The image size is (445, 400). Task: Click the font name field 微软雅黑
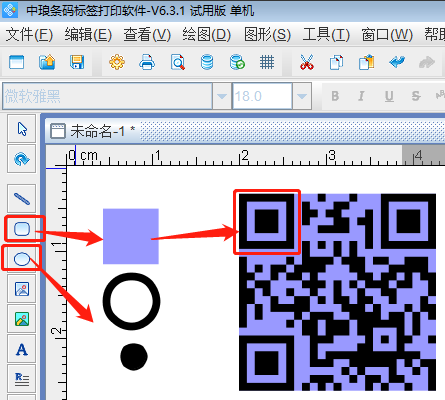[107, 96]
